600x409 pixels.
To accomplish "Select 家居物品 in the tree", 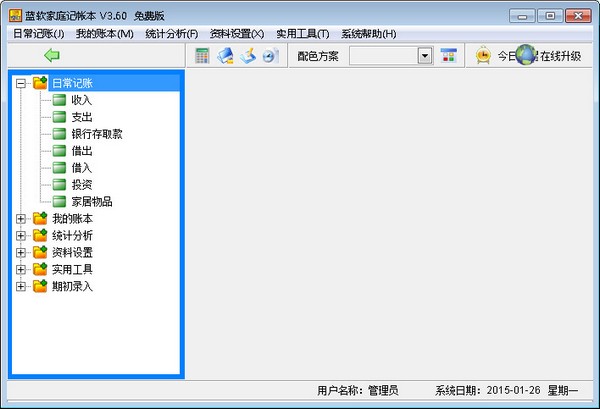I will pos(92,202).
